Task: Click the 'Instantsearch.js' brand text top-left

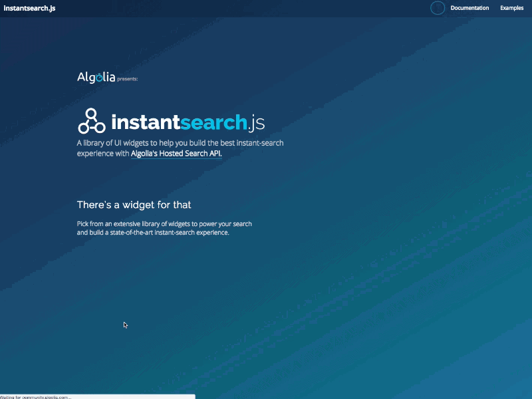Action: coord(29,8)
